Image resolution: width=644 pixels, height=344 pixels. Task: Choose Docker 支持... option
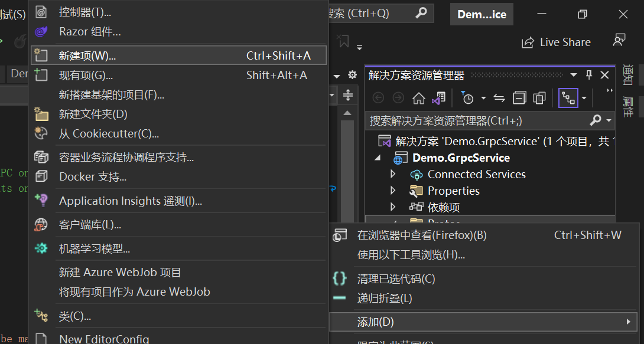coord(178,176)
